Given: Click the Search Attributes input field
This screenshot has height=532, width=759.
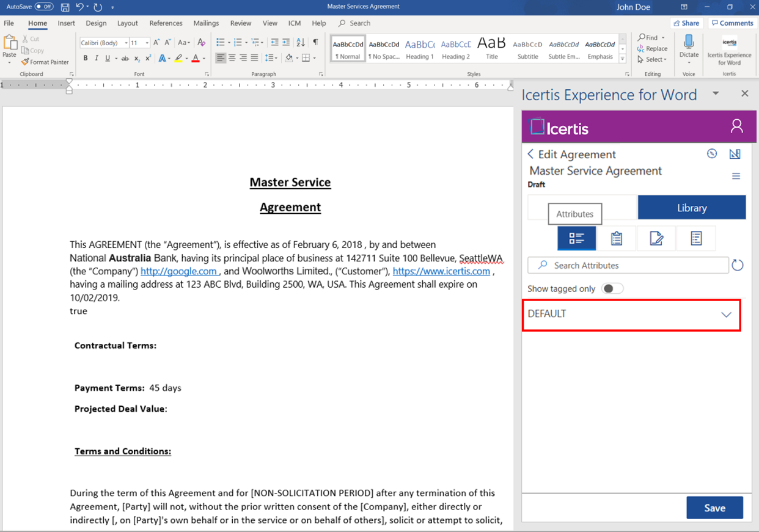Looking at the screenshot, I should 628,265.
